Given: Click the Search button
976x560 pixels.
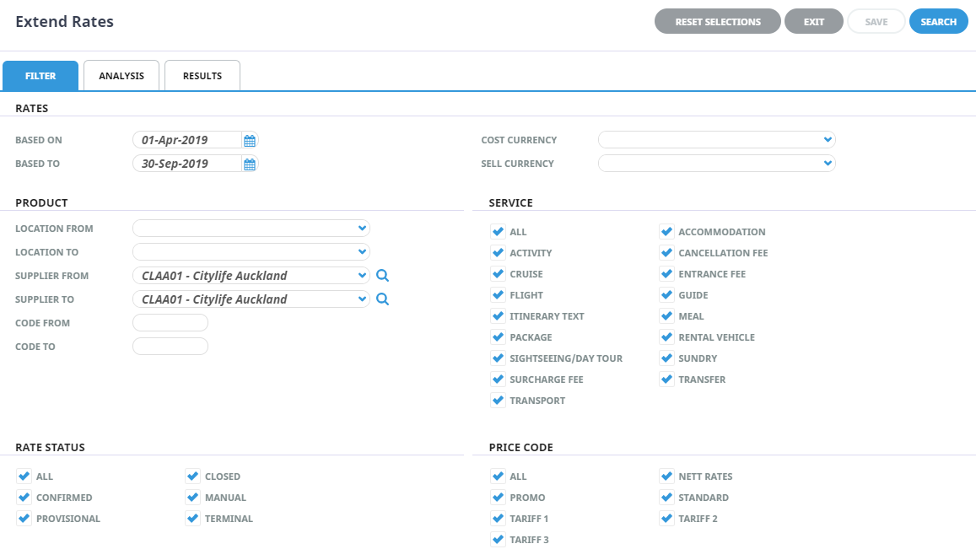Looking at the screenshot, I should pyautogui.click(x=939, y=22).
